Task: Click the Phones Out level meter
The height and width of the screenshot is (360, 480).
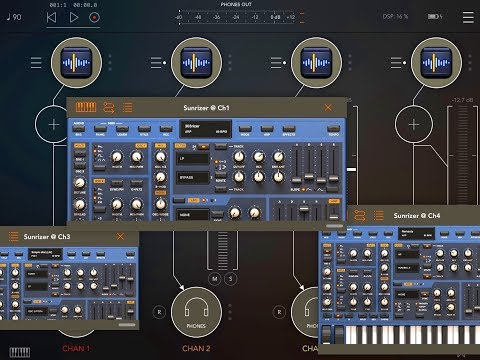Action: coord(236,17)
